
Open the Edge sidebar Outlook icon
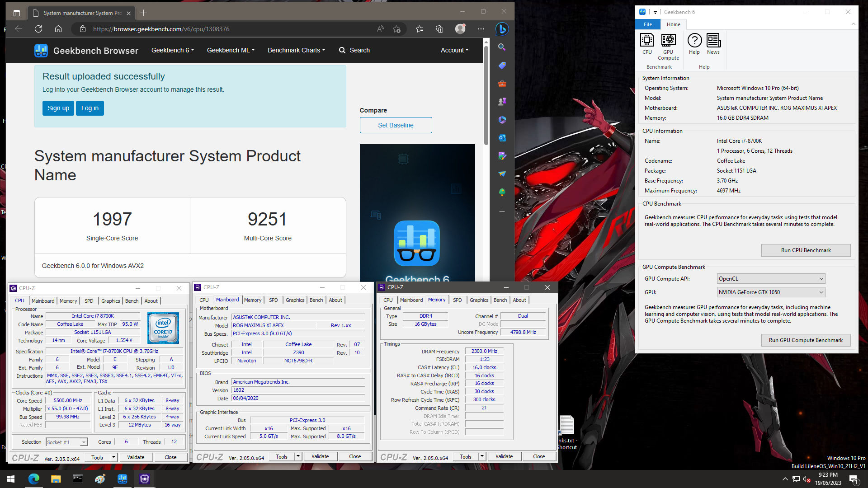pos(502,138)
